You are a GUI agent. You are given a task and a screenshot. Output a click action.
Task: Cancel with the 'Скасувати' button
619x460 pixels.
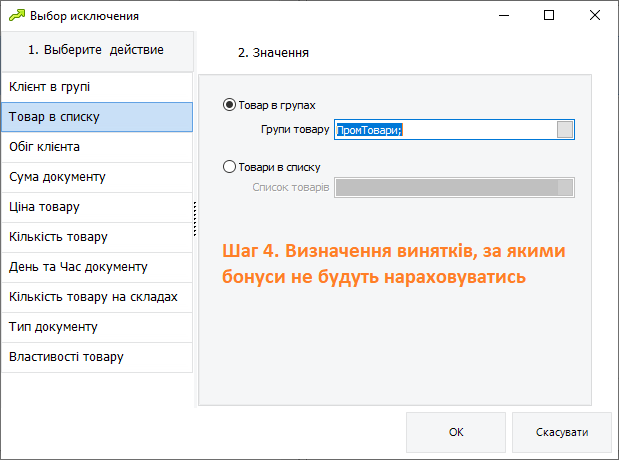(562, 432)
